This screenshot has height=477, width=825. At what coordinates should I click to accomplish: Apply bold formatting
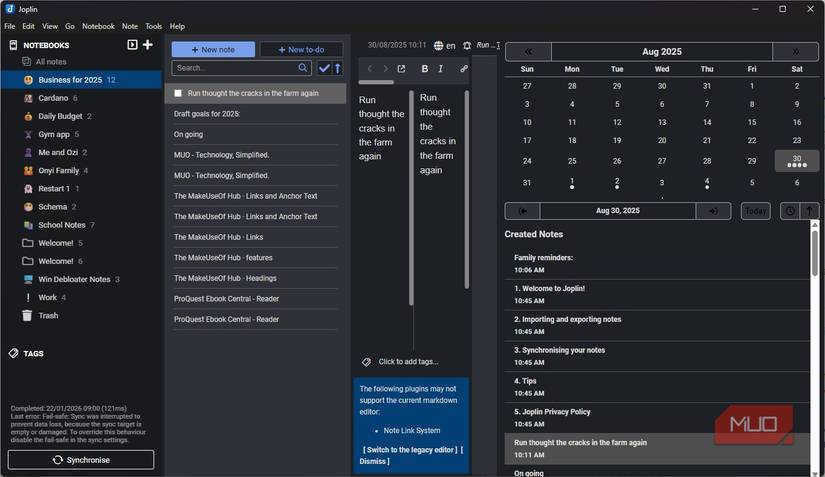click(425, 68)
